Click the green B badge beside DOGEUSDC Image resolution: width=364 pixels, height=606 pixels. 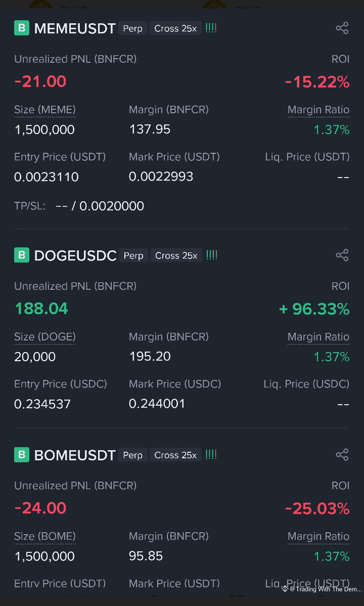21,255
